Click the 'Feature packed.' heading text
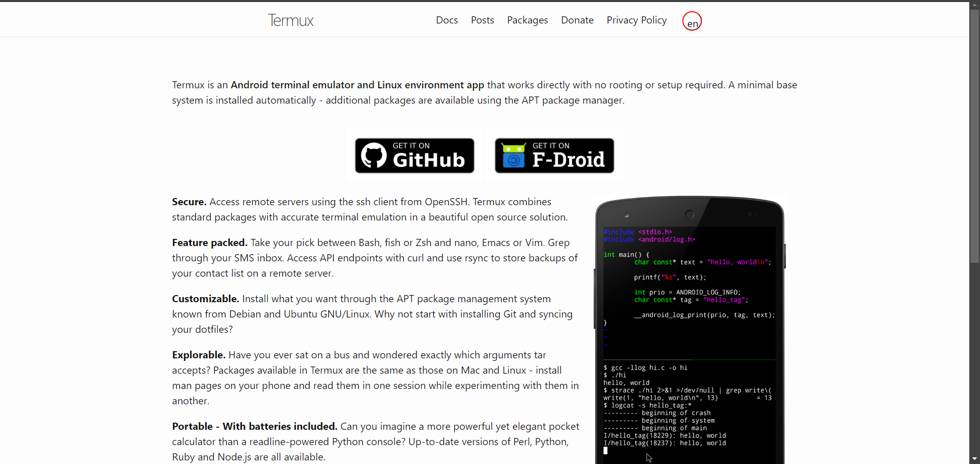The width and height of the screenshot is (980, 464). coord(209,242)
